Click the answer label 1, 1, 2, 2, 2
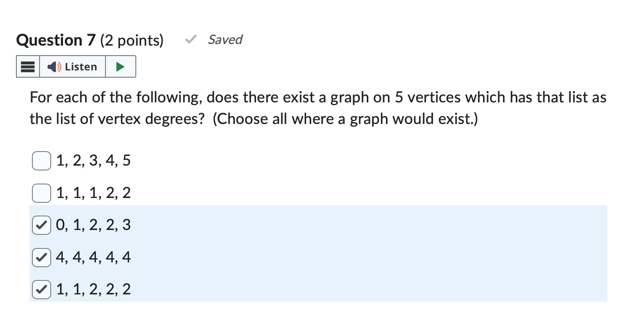The image size is (644, 320). (x=93, y=289)
